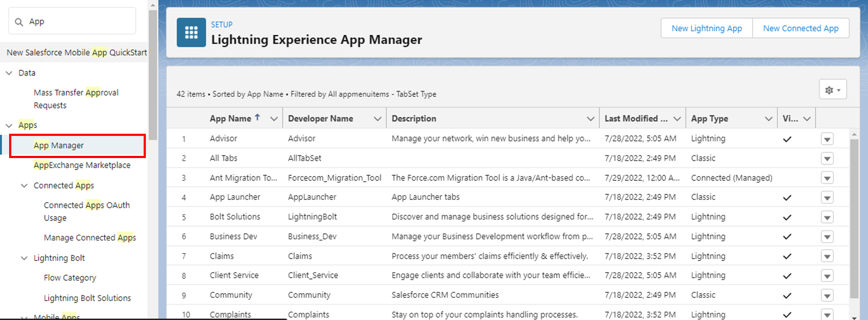Click the Advisor visible checkmark
This screenshot has height=320, width=868.
(787, 139)
